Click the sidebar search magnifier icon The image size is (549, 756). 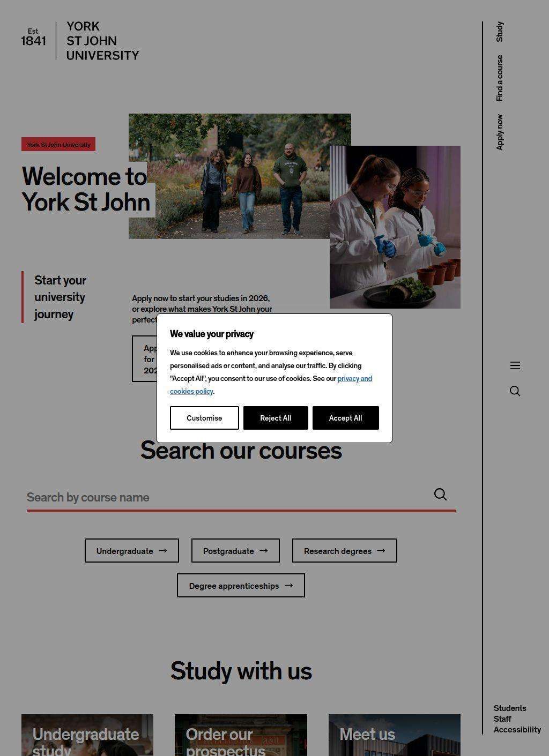tap(515, 391)
